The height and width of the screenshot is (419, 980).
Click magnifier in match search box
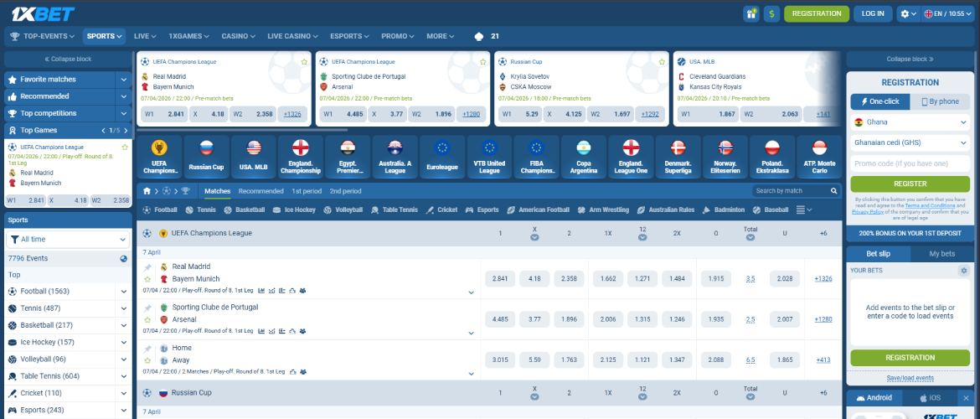[x=833, y=191]
